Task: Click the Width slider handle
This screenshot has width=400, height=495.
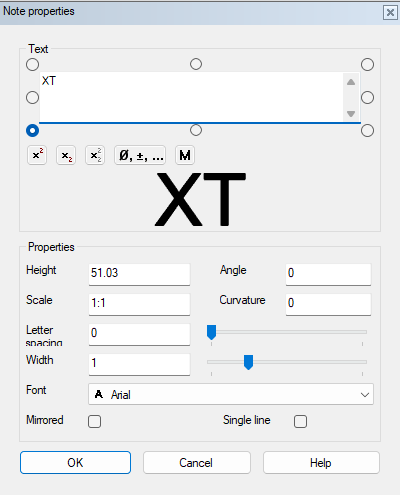Action: coord(248,362)
